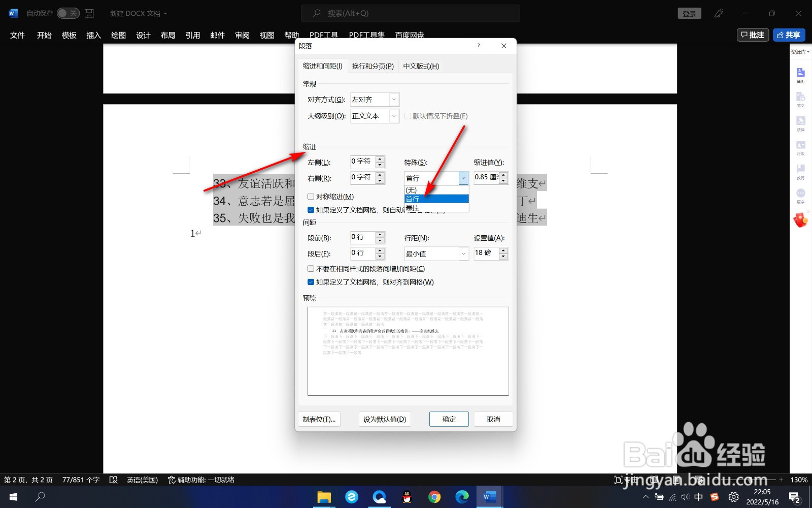Check 不要在相同样式的段落间增加间距 checkbox
The height and width of the screenshot is (508, 812).
click(x=311, y=269)
